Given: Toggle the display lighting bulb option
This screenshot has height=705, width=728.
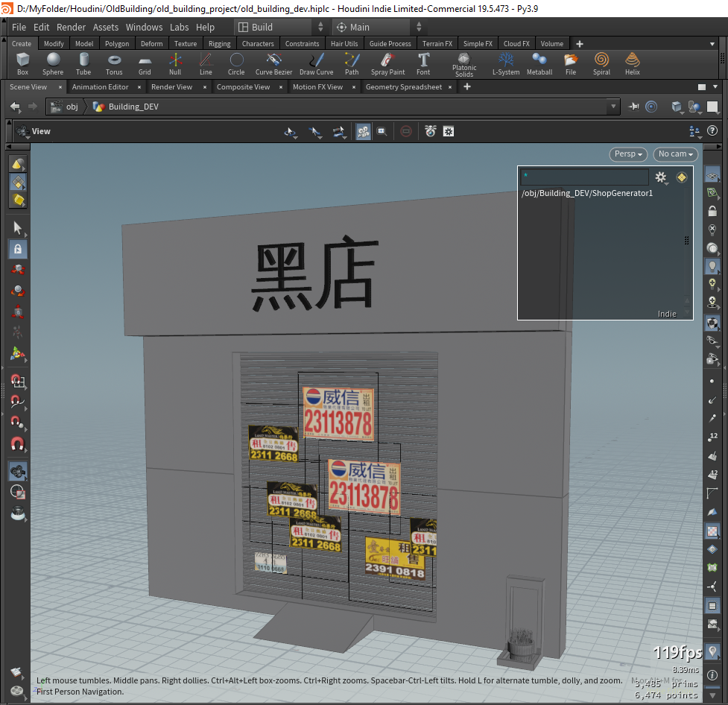Looking at the screenshot, I should (x=712, y=266).
